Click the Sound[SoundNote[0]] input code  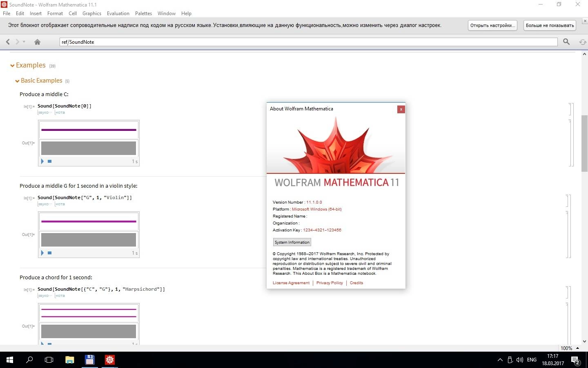tap(65, 106)
